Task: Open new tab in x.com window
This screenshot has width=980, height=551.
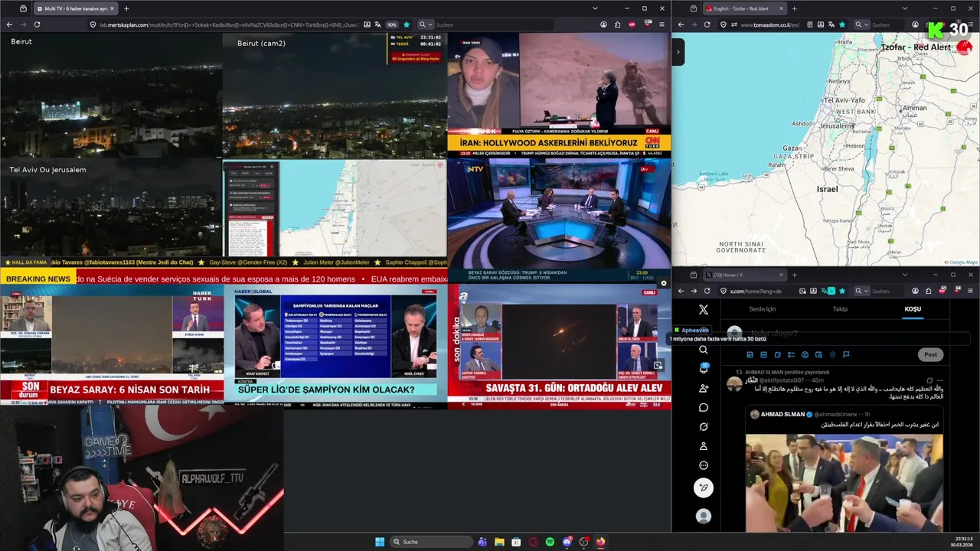Action: pos(794,275)
